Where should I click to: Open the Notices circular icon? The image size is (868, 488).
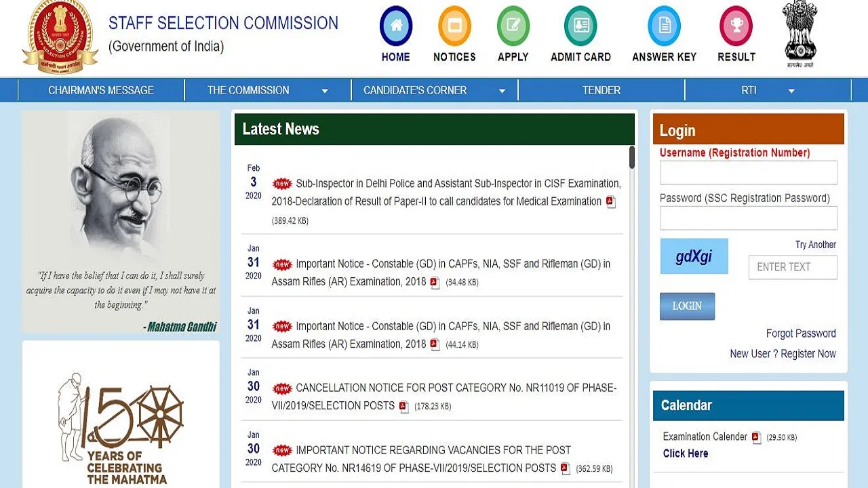454,26
